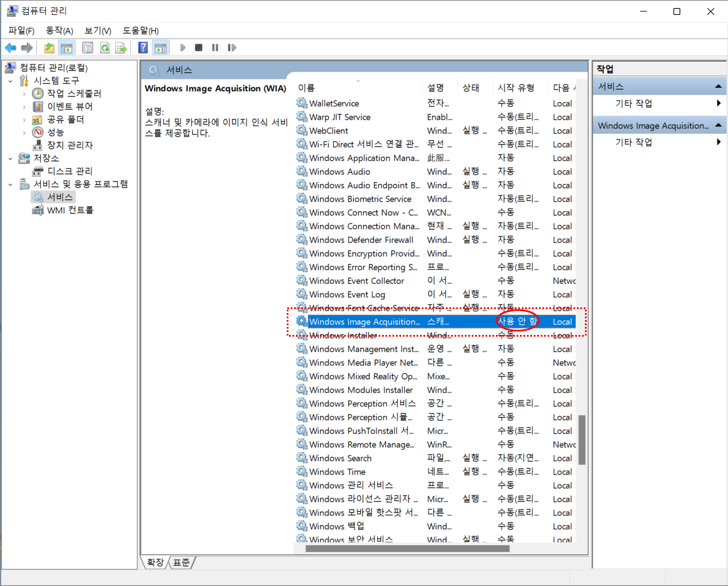Select 작업 스케줄러 in the tree
This screenshot has height=586, width=728.
tap(74, 93)
